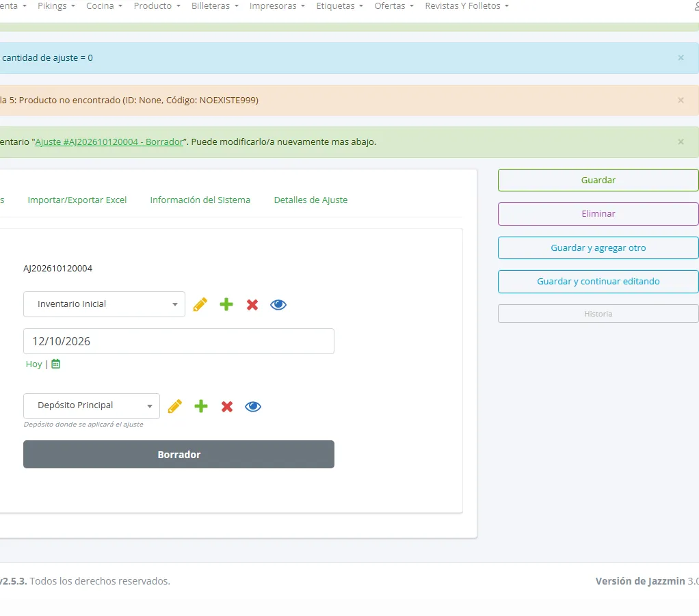This screenshot has height=616, width=699.
Task: Open the Etiquetas menu
Action: click(340, 5)
